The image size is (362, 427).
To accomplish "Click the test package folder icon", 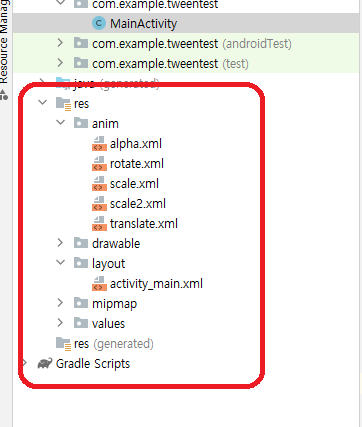I will click(81, 63).
